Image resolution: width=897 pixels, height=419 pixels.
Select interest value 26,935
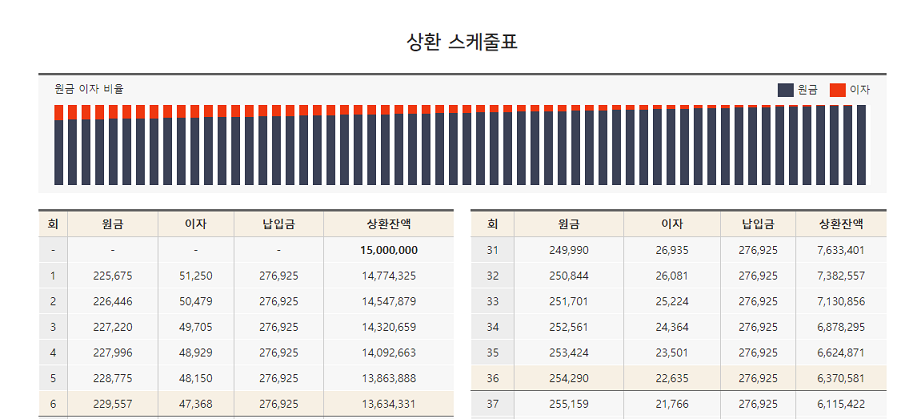(x=672, y=250)
